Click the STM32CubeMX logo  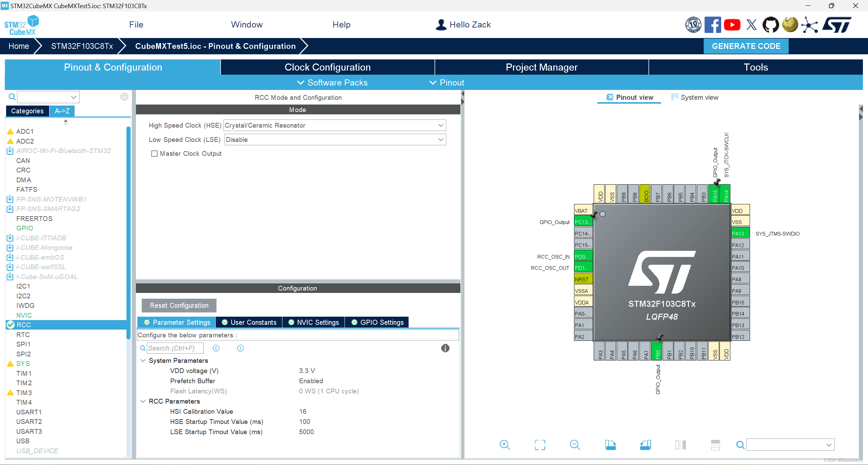tap(21, 25)
